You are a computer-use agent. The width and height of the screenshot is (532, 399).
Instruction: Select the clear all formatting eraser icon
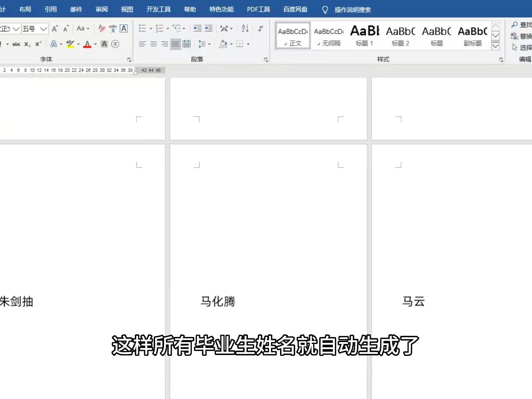[102, 29]
